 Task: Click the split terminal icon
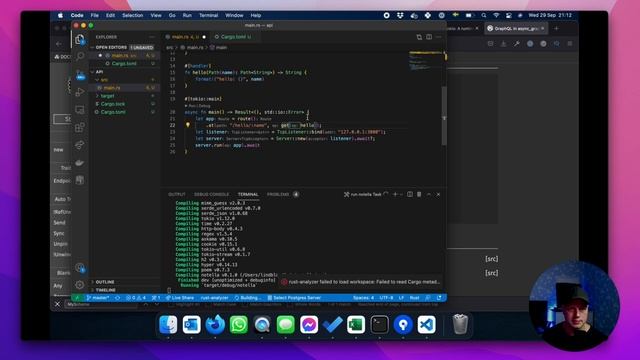[410, 194]
